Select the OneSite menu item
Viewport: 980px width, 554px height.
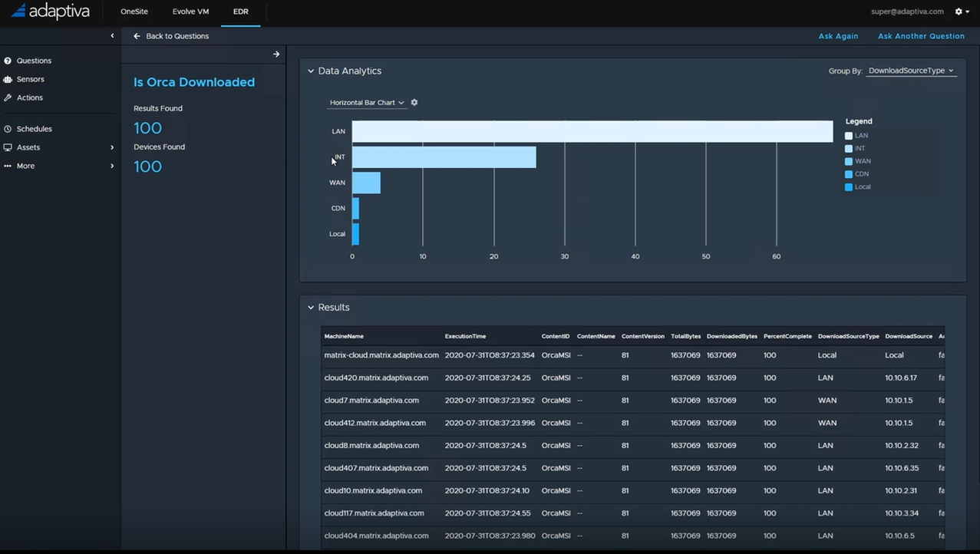pyautogui.click(x=134, y=12)
